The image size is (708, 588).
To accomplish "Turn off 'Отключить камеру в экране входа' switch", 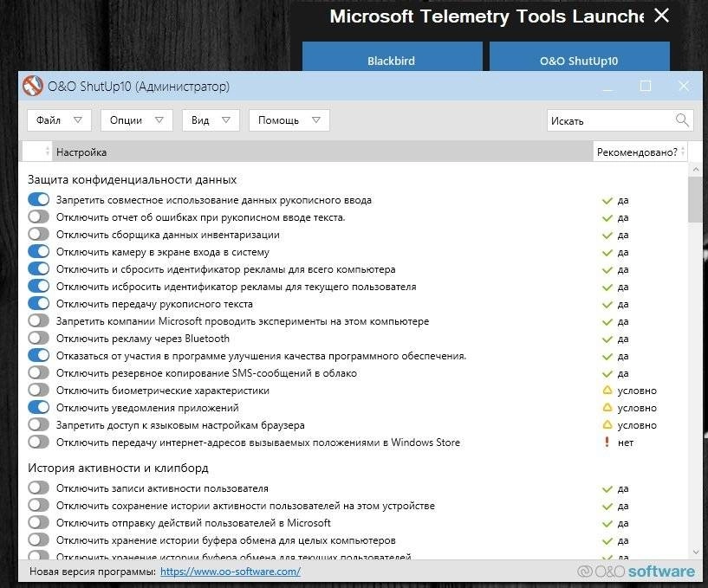I will 38,251.
